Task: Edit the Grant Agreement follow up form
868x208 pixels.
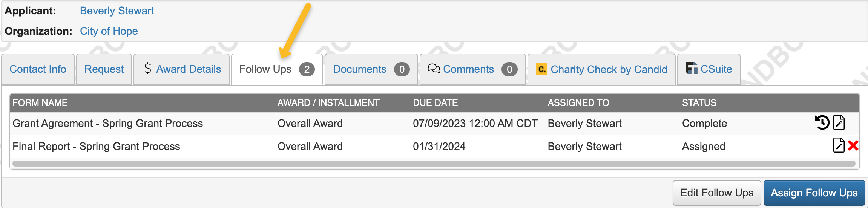Action: (x=839, y=122)
